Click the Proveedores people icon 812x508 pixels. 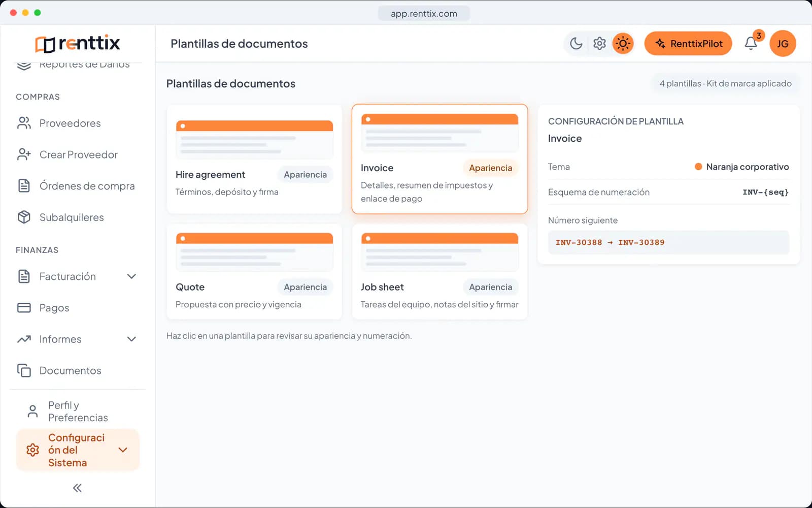pos(24,123)
